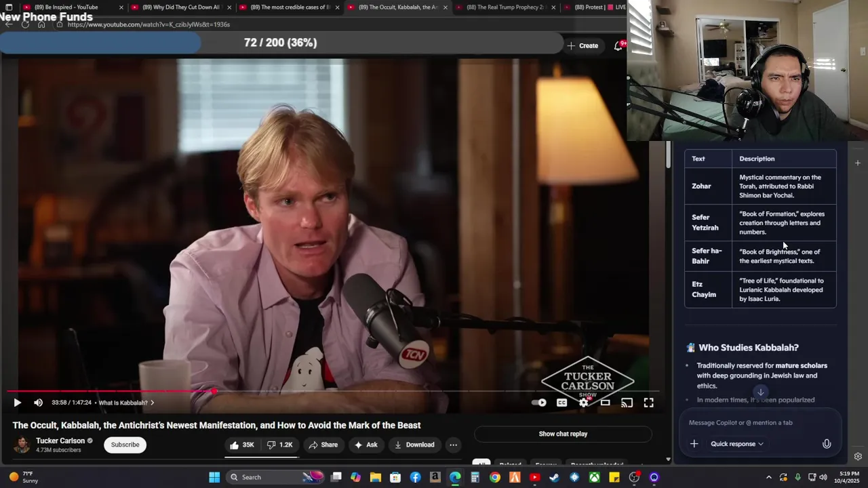Add attachment with Copilot plus icon
This screenshot has height=488, width=868.
coord(694,444)
